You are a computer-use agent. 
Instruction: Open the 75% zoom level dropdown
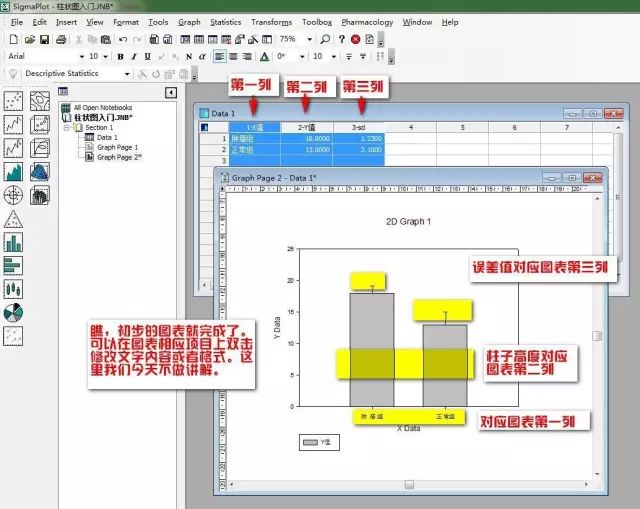pos(309,39)
